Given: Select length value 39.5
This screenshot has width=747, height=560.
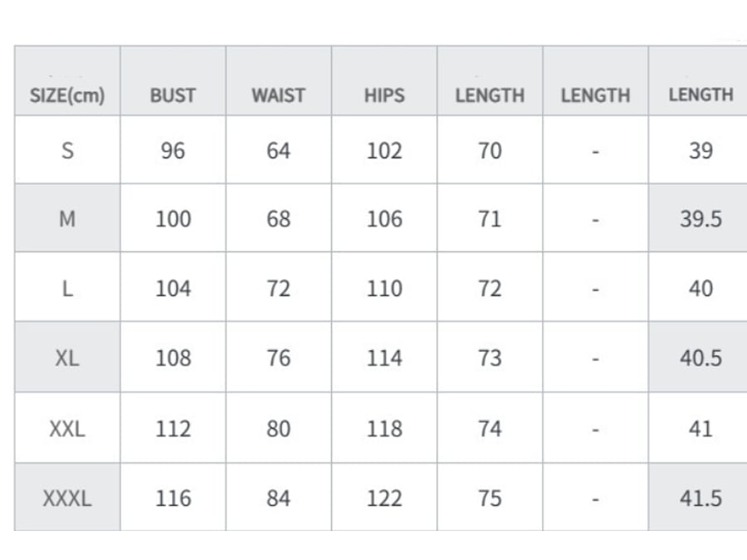Looking at the screenshot, I should pyautogui.click(x=701, y=219).
